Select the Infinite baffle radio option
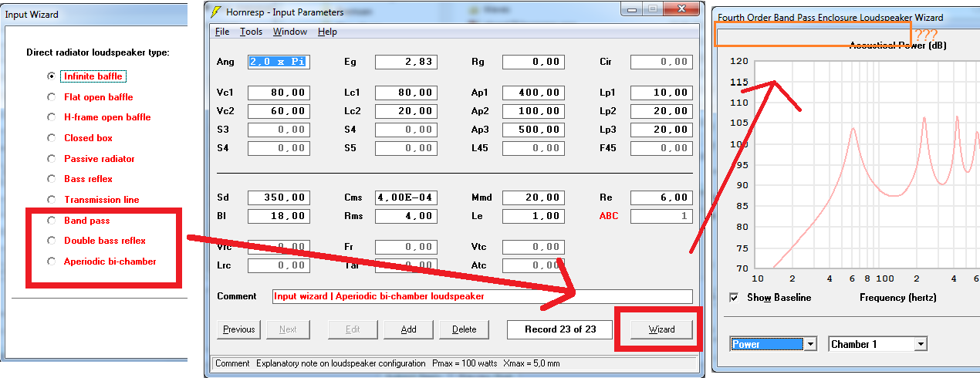The height and width of the screenshot is (378, 980). point(52,76)
